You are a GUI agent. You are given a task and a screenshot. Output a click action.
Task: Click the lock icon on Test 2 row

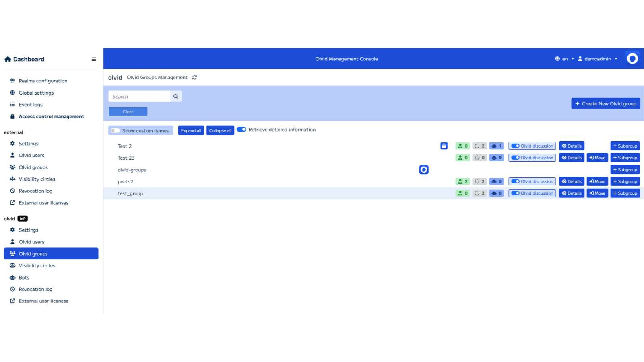click(x=443, y=146)
